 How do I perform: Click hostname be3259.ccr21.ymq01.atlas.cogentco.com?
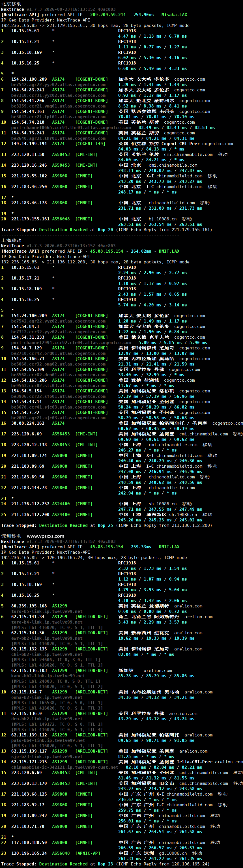[58, 106]
